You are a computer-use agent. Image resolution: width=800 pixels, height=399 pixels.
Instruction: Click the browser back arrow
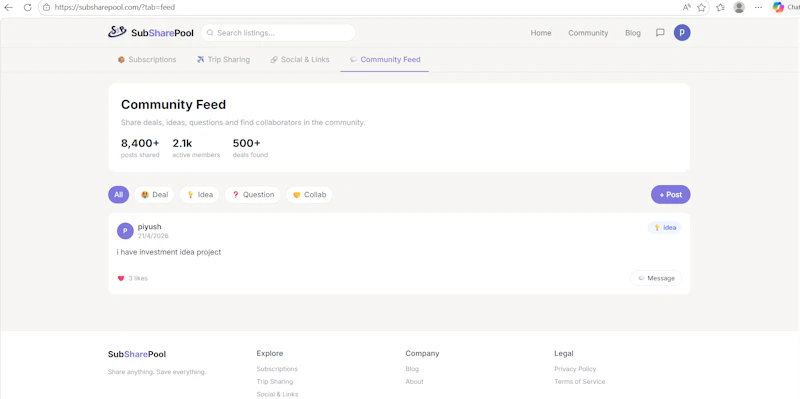click(x=8, y=8)
